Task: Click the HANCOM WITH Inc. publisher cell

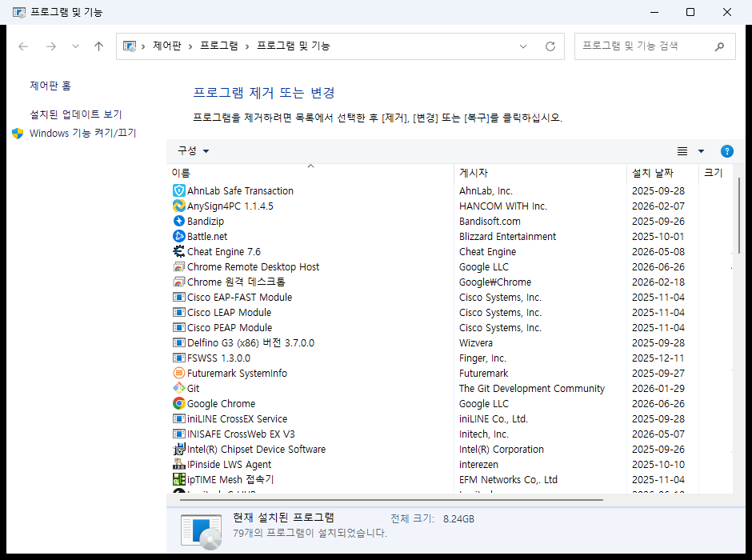Action: click(503, 206)
